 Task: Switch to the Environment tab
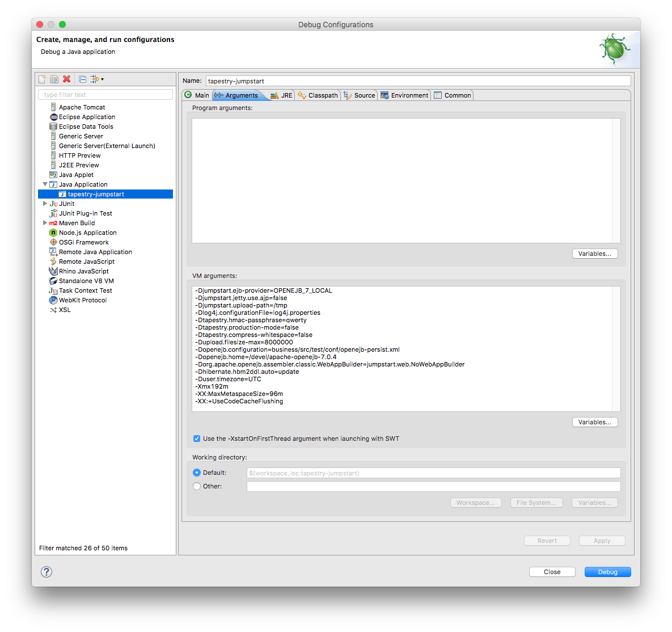[404, 95]
